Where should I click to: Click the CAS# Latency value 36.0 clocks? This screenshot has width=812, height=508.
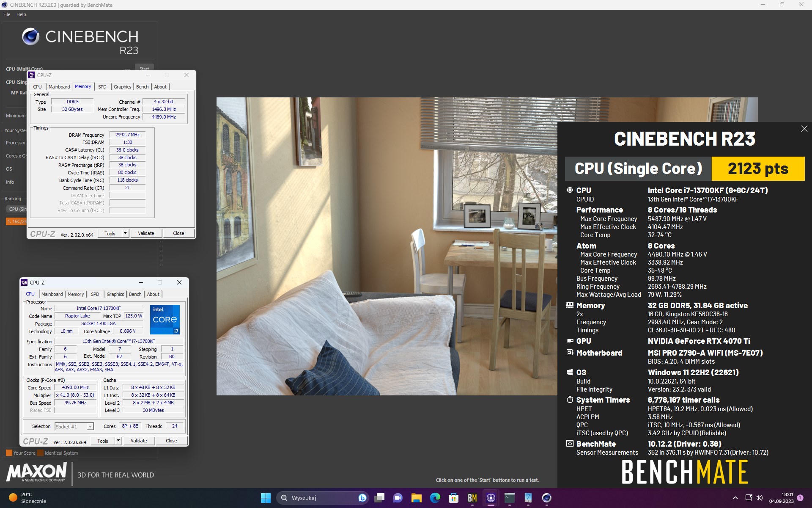(x=127, y=150)
